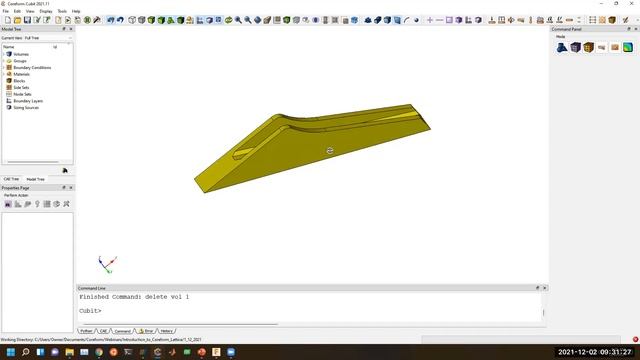Click the graph icon in Perform Action row
This screenshot has width=640, height=360.
(x=18, y=204)
